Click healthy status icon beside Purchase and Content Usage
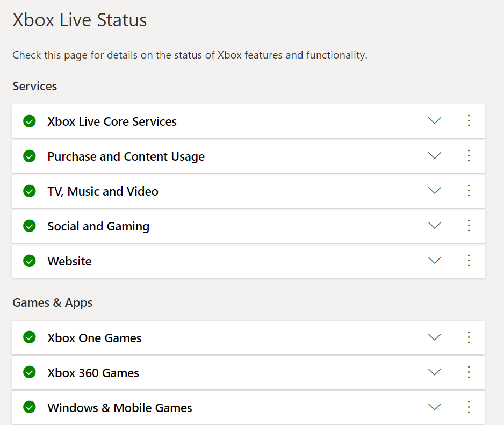504x425 pixels. 30,156
